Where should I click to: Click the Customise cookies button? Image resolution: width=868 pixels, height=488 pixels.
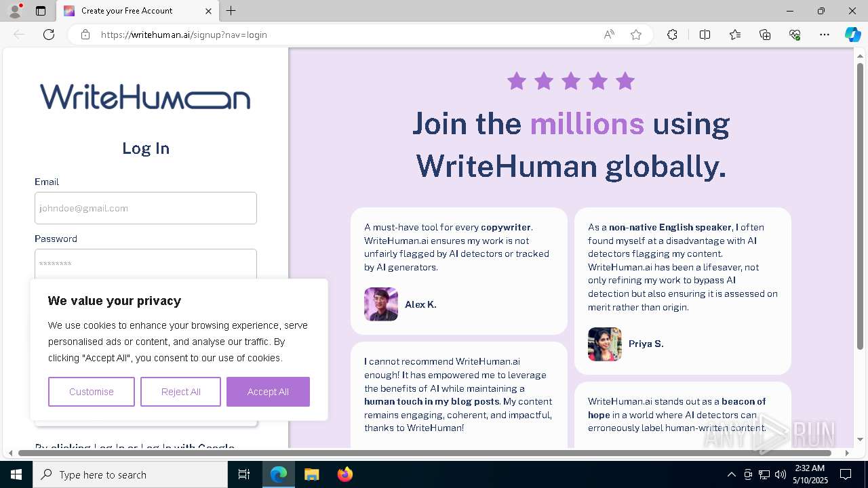[x=92, y=392]
